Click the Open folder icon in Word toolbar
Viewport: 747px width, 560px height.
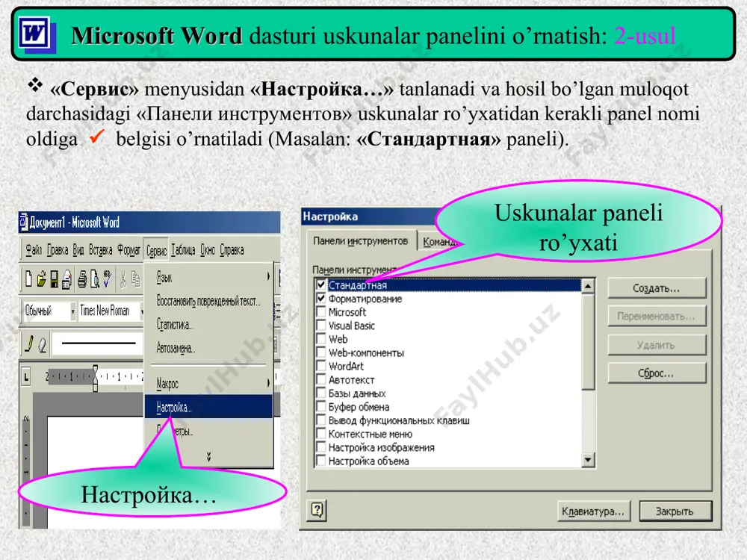coord(41,279)
